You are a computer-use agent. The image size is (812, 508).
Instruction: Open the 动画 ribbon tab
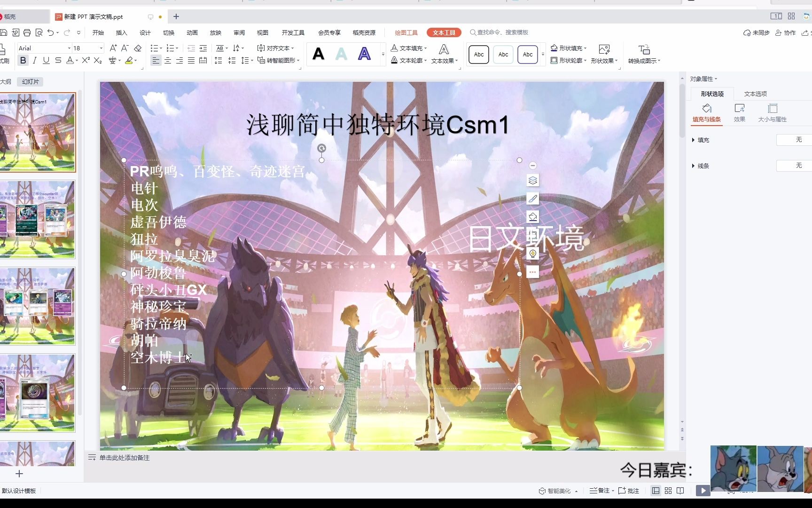[x=192, y=32]
